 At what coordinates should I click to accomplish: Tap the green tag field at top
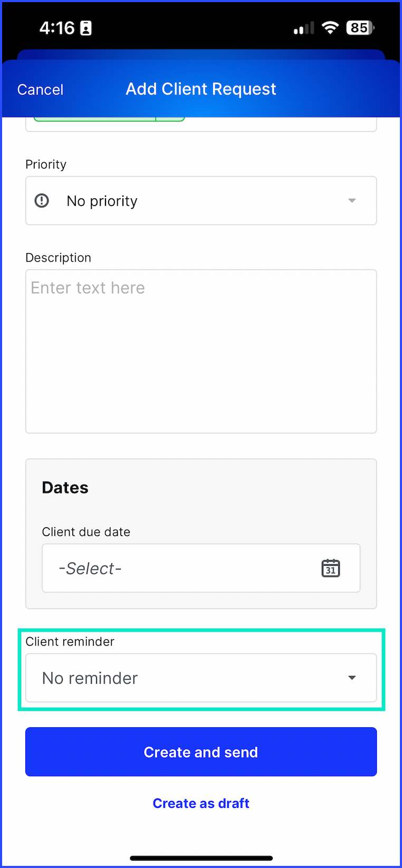[109, 119]
